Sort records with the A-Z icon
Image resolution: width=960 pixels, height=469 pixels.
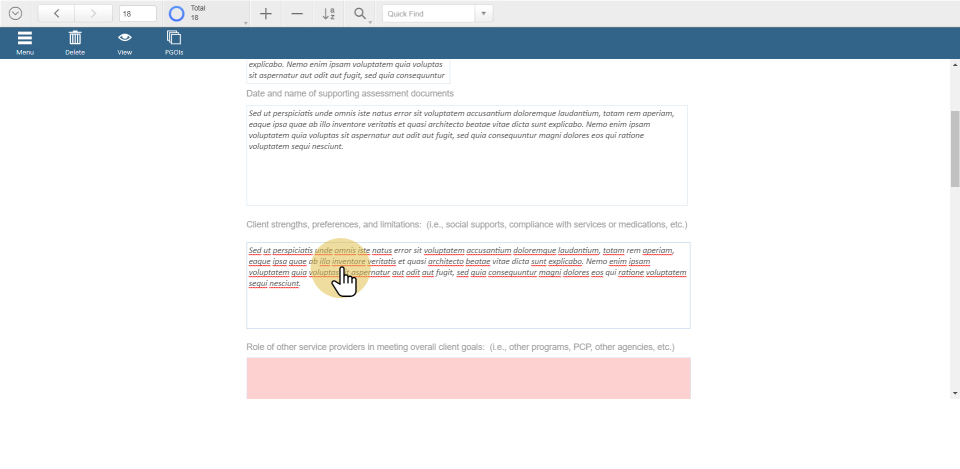[329, 14]
